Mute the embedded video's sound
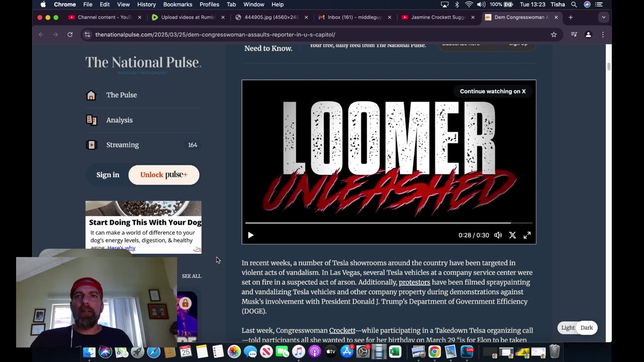Viewport: 644px width, 362px height. tap(498, 235)
